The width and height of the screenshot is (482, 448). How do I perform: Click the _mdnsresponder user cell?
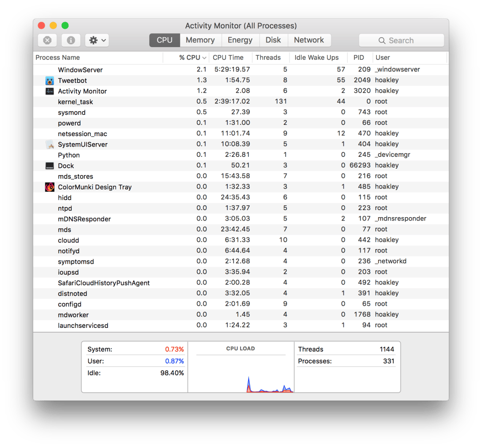401,219
